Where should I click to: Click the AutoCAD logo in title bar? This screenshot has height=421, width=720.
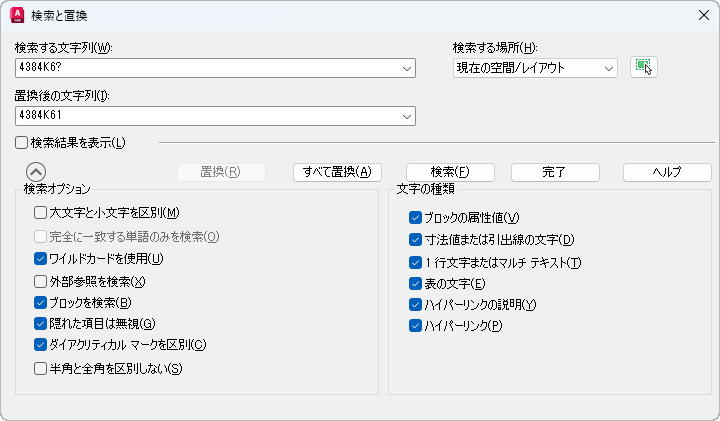click(16, 14)
